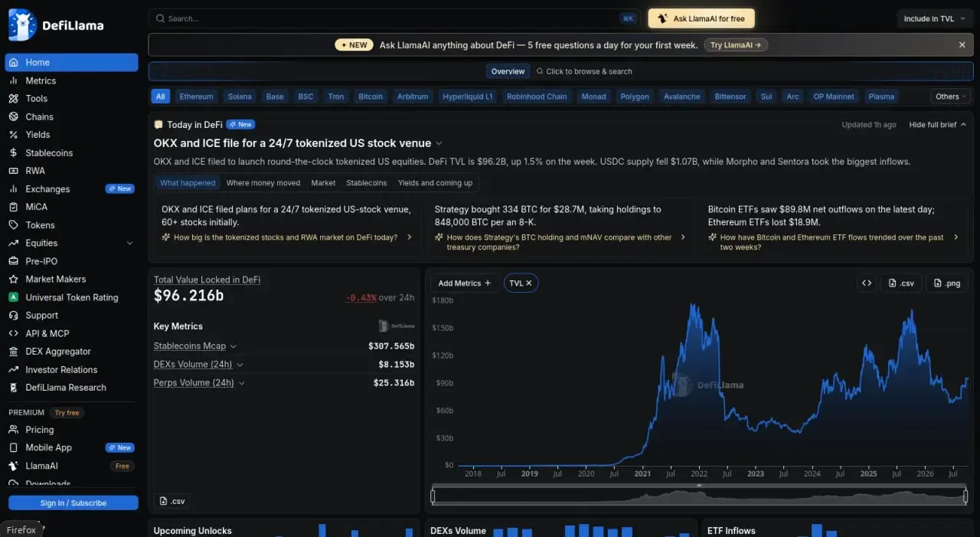Open the Include in TVL dropdown
980x537 pixels.
point(934,18)
